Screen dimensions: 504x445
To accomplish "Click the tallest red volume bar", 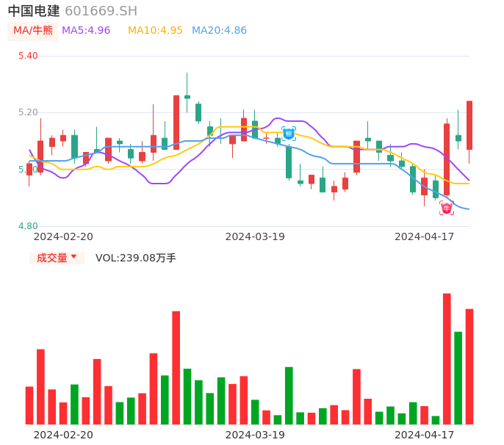I will [447, 359].
